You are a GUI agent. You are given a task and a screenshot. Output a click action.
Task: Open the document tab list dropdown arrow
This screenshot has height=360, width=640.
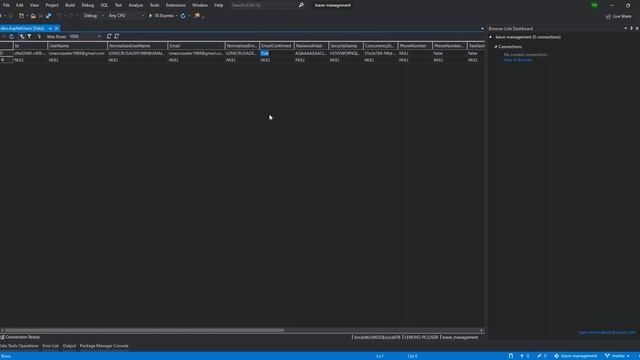[482, 29]
